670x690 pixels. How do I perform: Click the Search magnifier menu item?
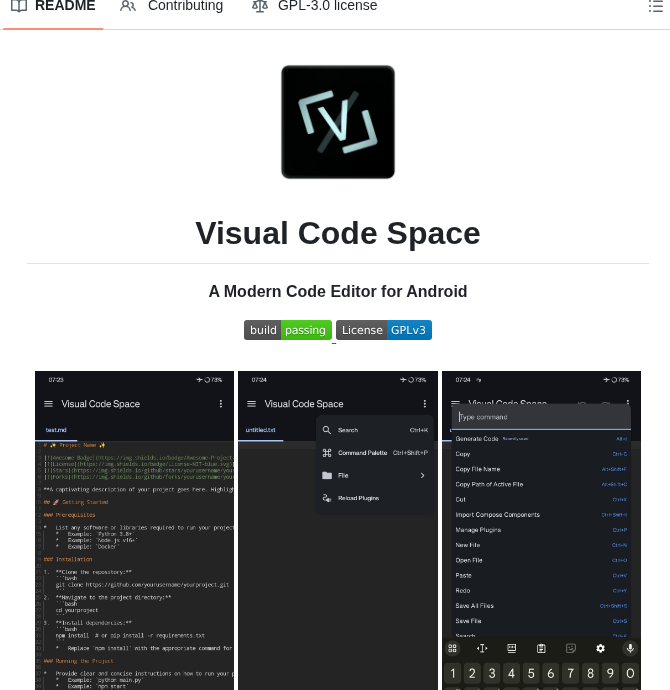point(375,430)
